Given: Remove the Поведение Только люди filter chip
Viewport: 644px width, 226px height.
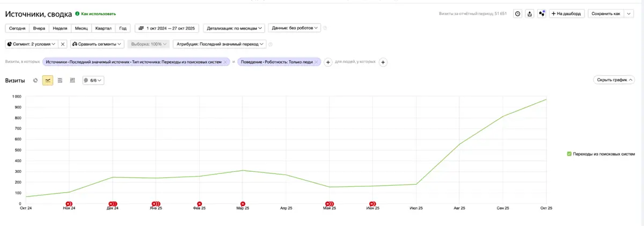Looking at the screenshot, I should (x=317, y=62).
